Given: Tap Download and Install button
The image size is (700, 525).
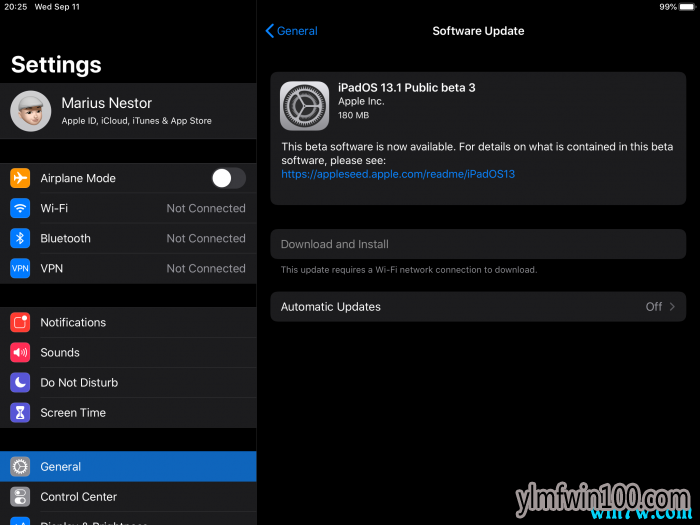Looking at the screenshot, I should 478,244.
